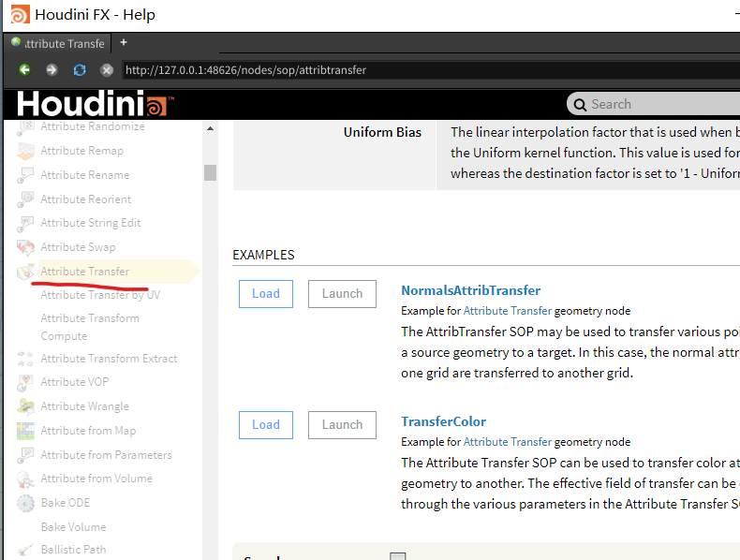Select Attribute Transfer in sidebar
The image size is (740, 560).
click(x=85, y=272)
